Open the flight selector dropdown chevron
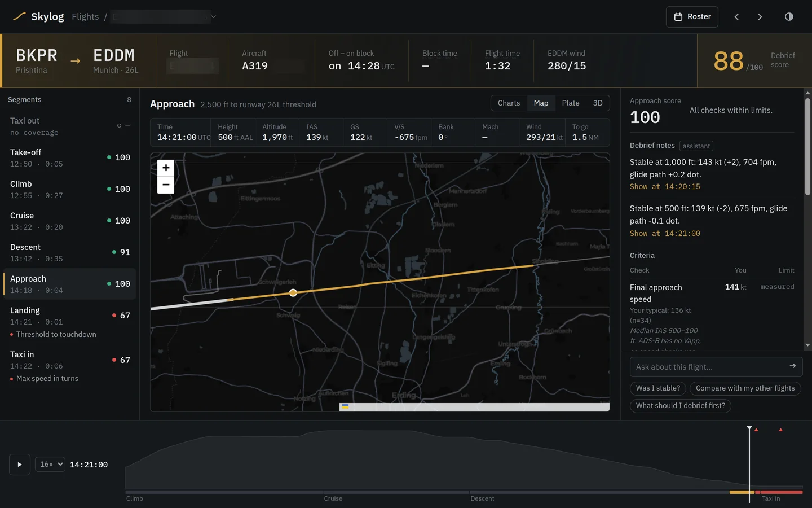812x508 pixels. (x=213, y=17)
